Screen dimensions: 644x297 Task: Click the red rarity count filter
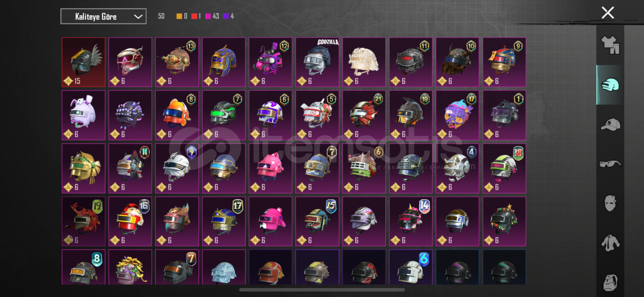pyautogui.click(x=196, y=16)
